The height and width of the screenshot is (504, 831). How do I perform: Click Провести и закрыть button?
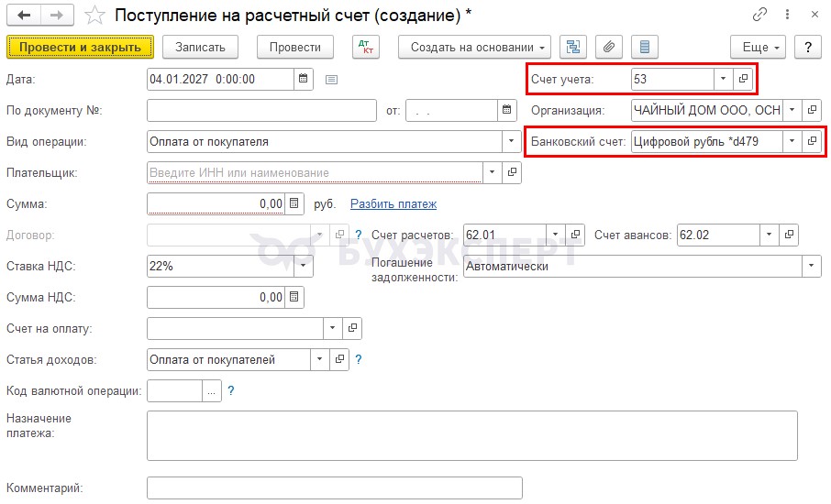coord(80,47)
